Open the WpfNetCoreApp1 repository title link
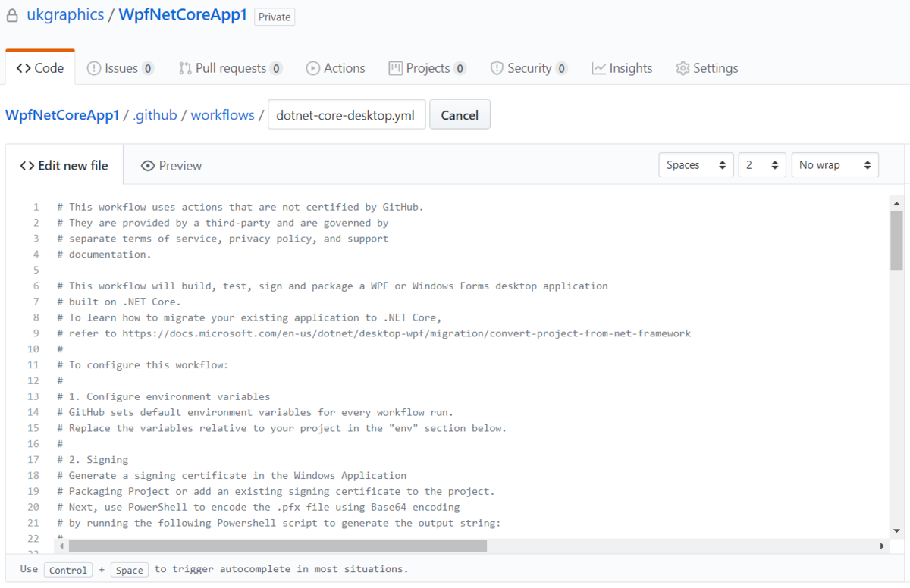Viewport: 910px width, 588px height. click(183, 15)
